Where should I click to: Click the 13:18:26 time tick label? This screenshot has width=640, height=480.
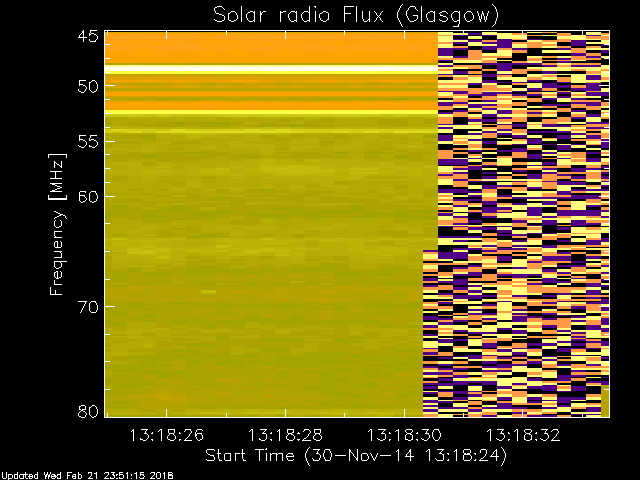pyautogui.click(x=167, y=435)
